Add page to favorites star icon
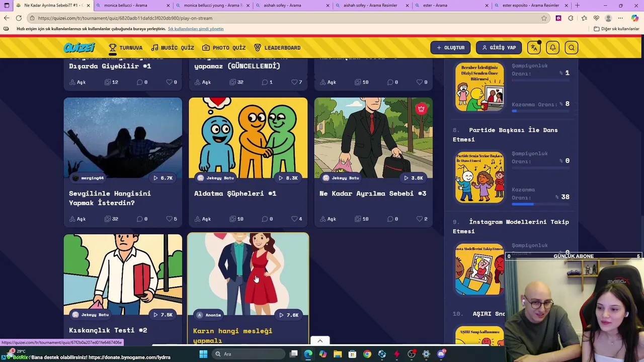The image size is (644, 362). coord(544,18)
